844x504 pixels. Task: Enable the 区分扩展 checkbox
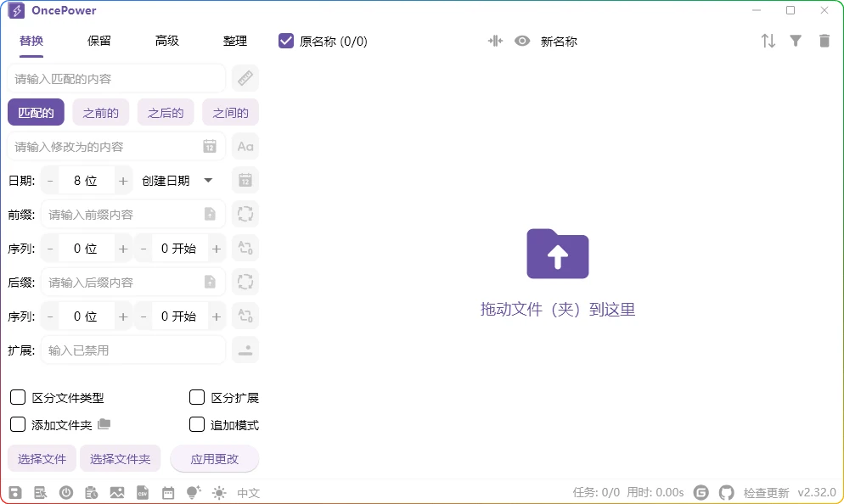195,396
